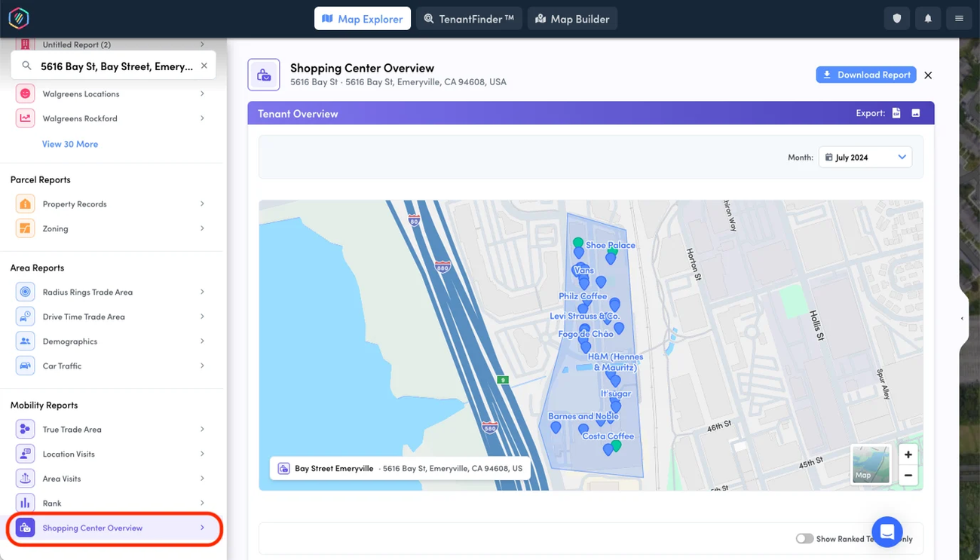Screen dimensions: 980x560
Task: Open the notifications bell
Action: pyautogui.click(x=928, y=19)
